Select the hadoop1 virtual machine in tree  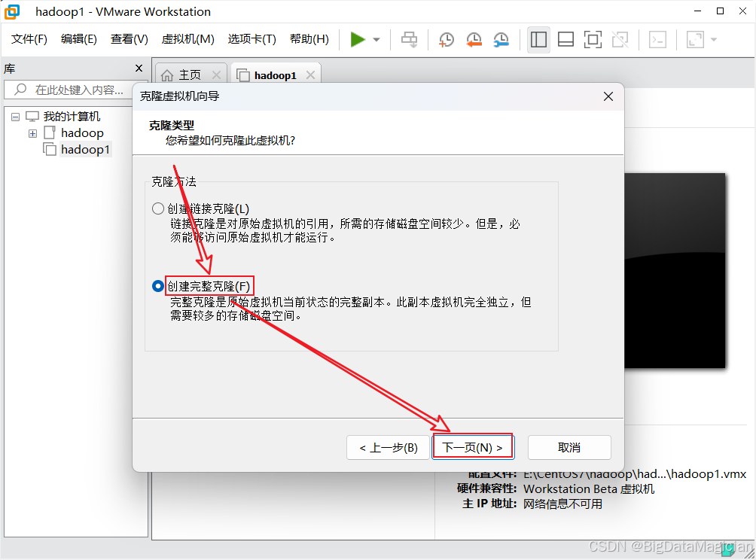point(85,149)
